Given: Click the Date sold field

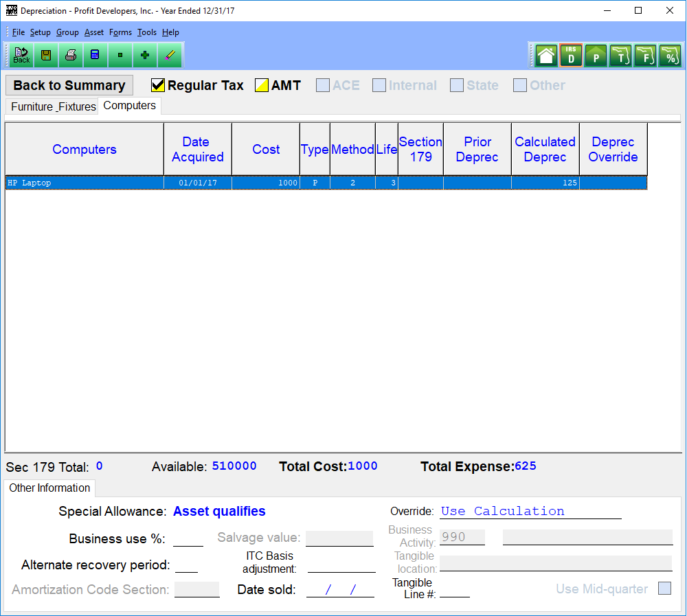Looking at the screenshot, I should (341, 590).
